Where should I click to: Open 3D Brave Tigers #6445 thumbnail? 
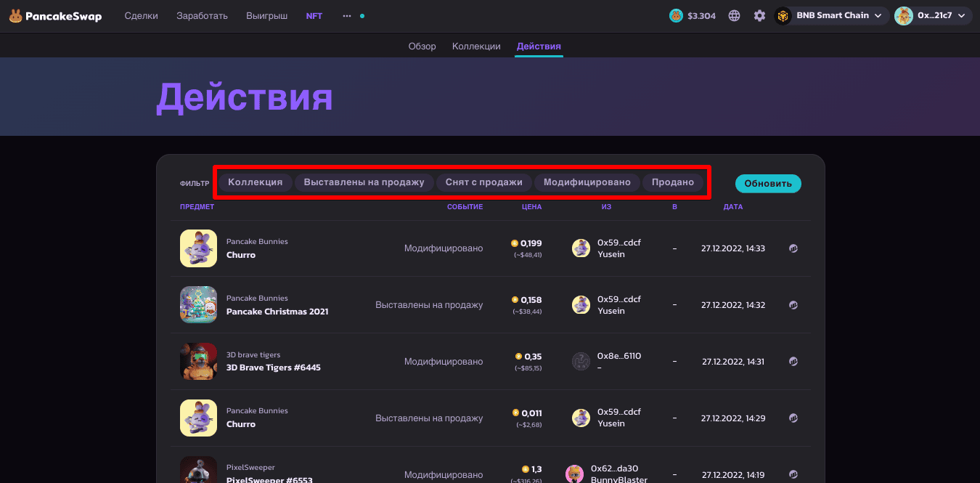[x=198, y=362]
